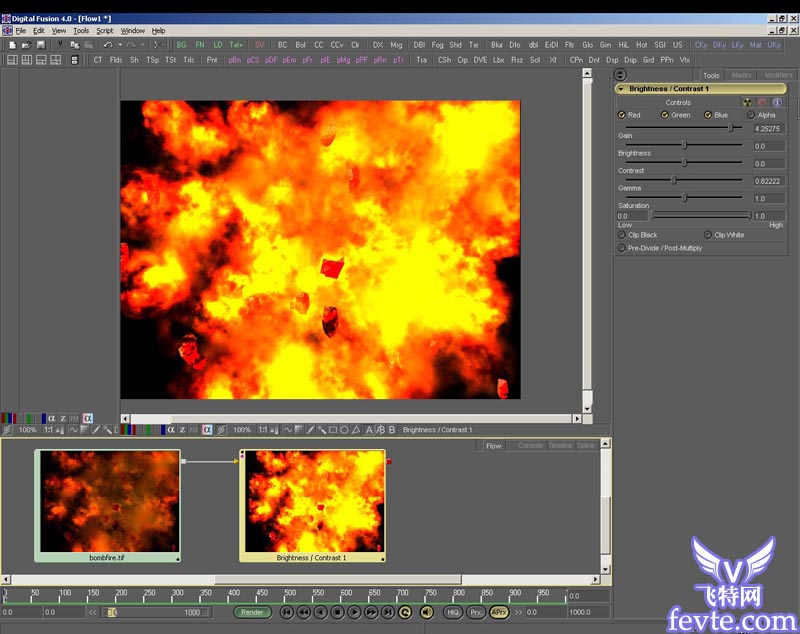Enable the Clip White option
Screen dimensions: 800x634
pyautogui.click(x=708, y=235)
